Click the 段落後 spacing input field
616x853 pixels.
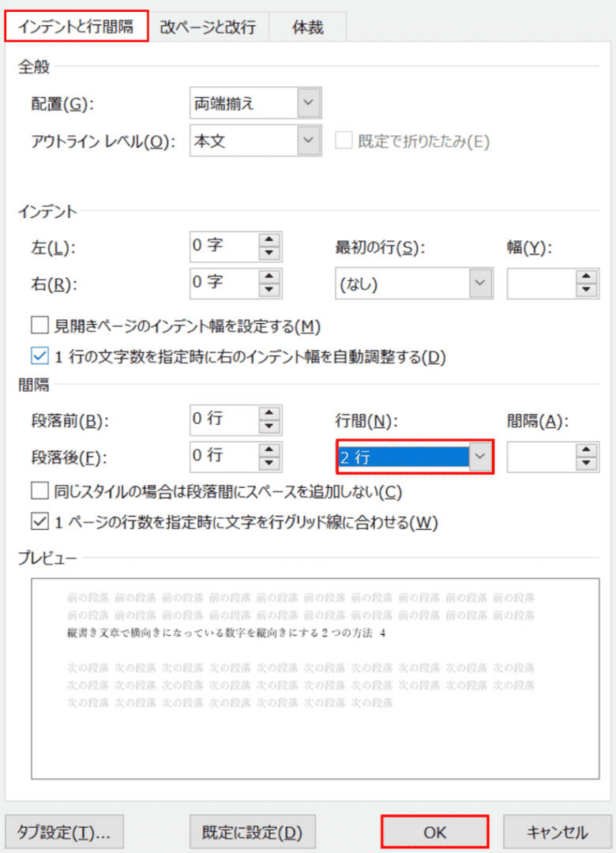pyautogui.click(x=224, y=457)
